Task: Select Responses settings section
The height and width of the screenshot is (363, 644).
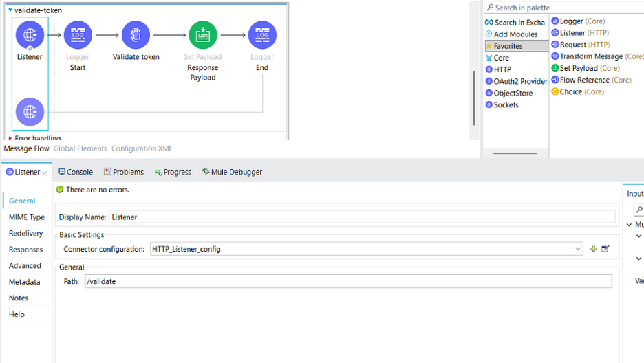Action: click(25, 250)
